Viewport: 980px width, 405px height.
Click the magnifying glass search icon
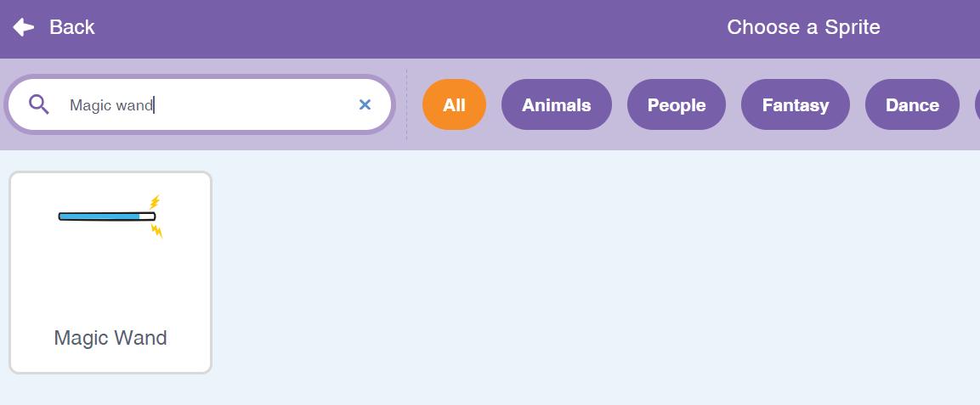click(x=39, y=104)
